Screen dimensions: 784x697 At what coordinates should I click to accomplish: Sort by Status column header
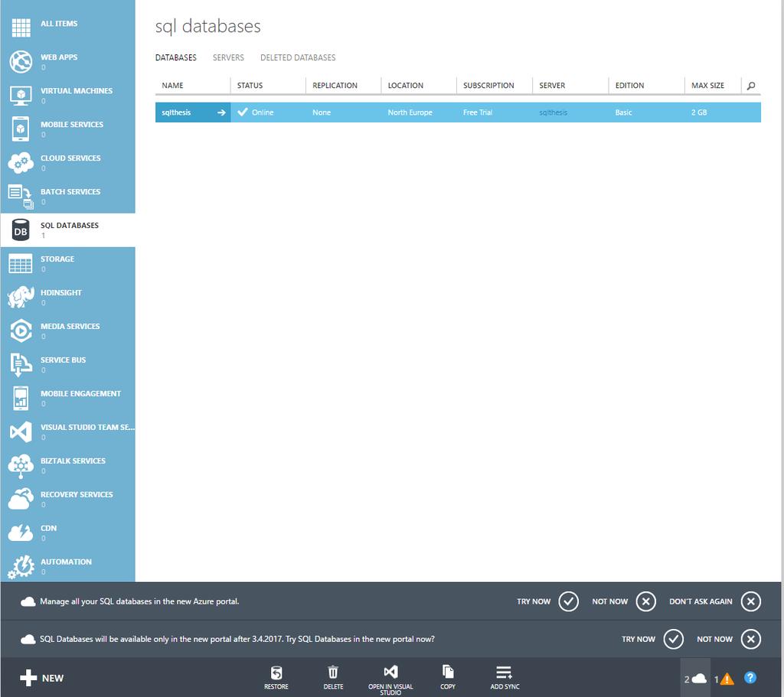point(268,86)
